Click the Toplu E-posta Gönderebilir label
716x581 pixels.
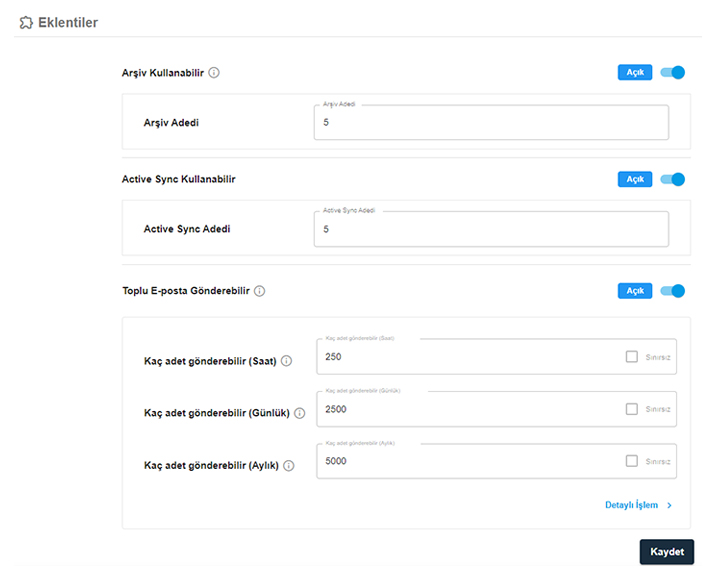[x=186, y=291]
